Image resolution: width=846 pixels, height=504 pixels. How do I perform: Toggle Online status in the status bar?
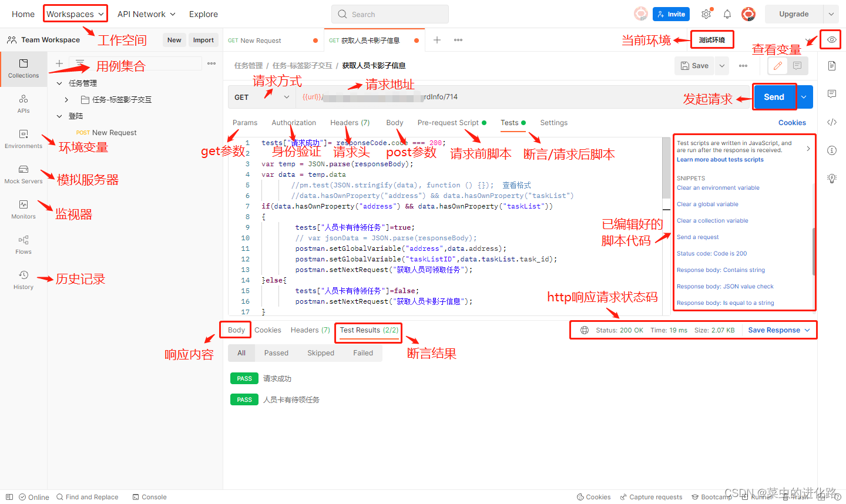click(x=33, y=497)
